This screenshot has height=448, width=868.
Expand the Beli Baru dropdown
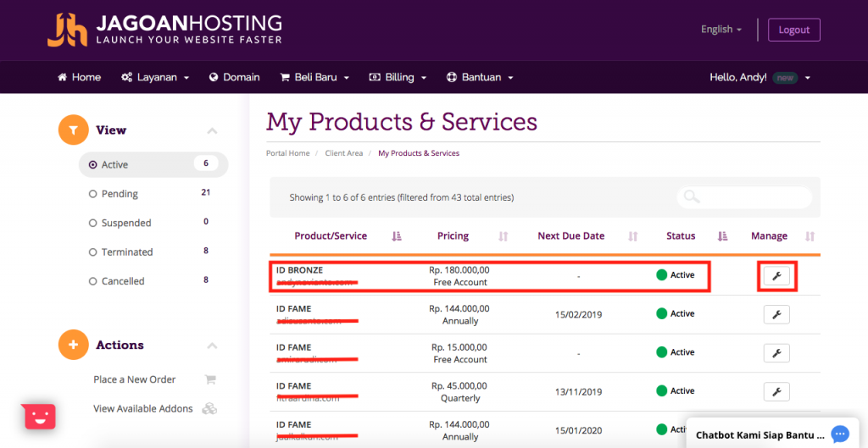pos(314,77)
